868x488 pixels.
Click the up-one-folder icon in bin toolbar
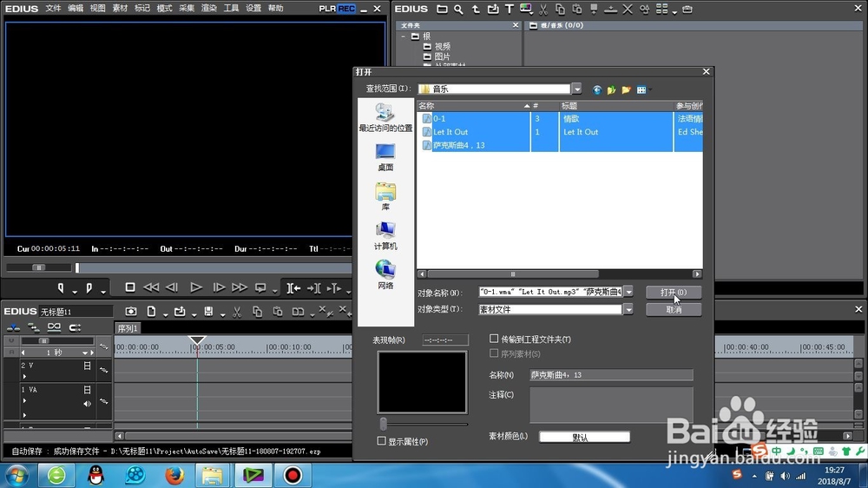[x=476, y=9]
